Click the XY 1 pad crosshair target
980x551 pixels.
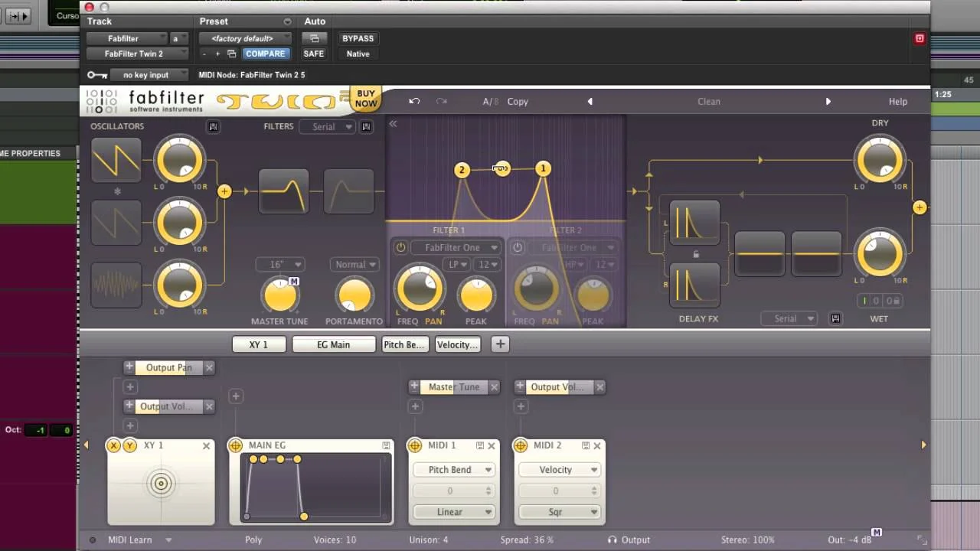(161, 484)
